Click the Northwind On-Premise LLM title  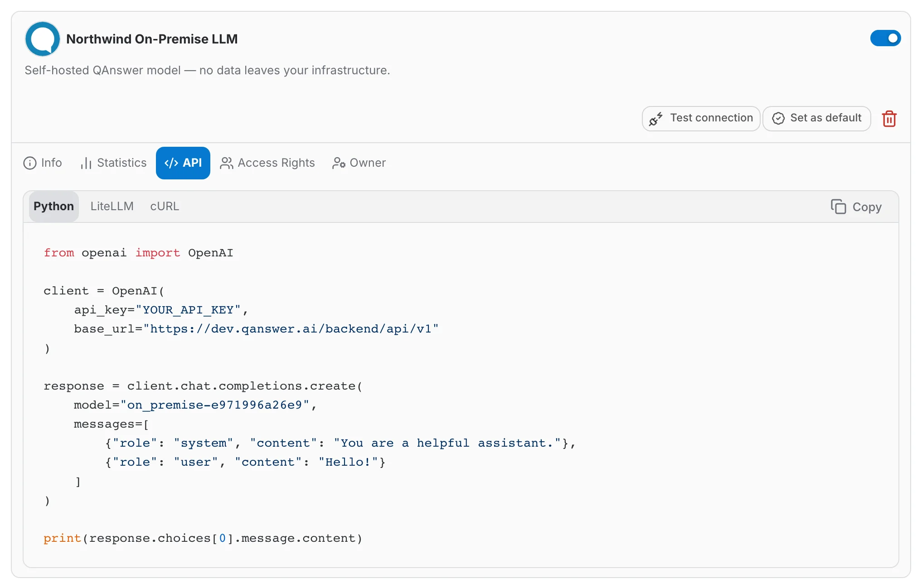tap(152, 39)
